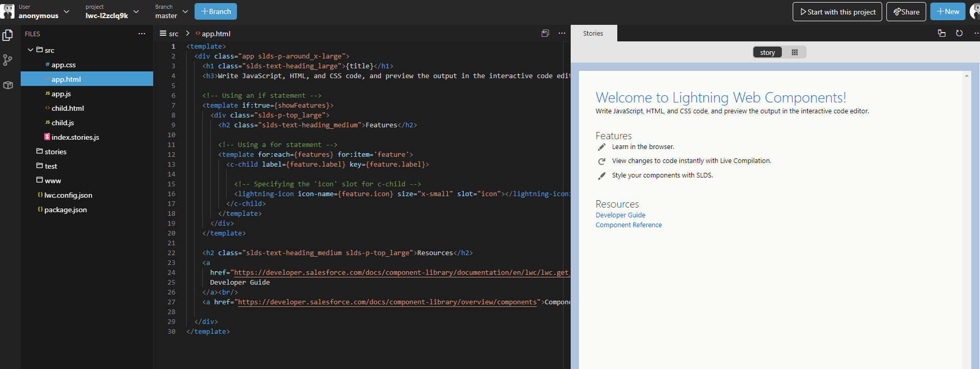Click the +New button
Viewport: 980px width, 369px height.
point(948,11)
